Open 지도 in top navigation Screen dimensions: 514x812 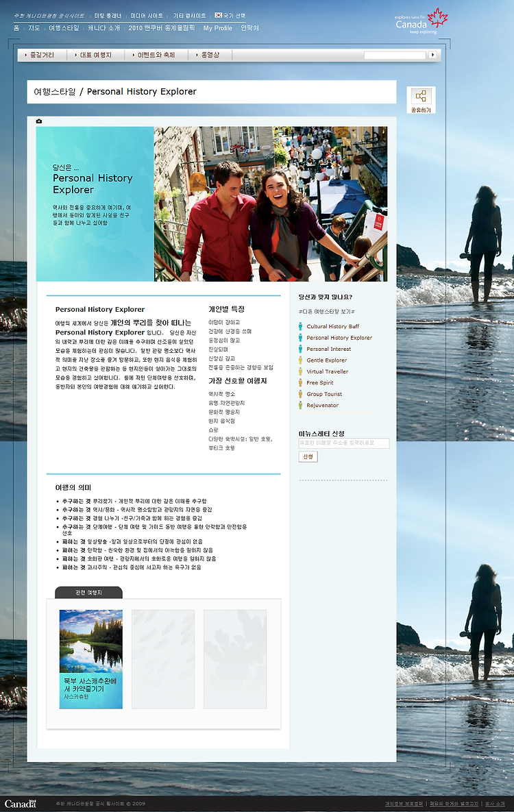tap(34, 28)
